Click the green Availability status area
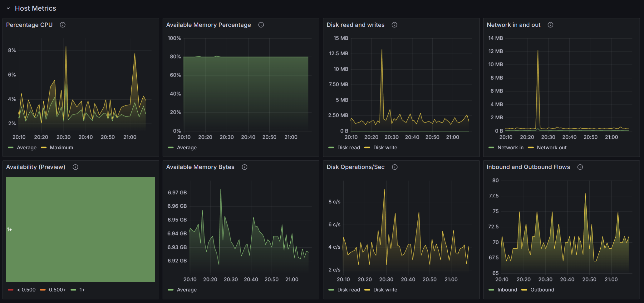This screenshot has width=644, height=303. 81,230
